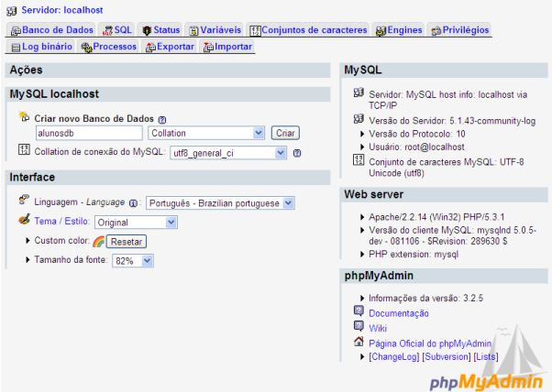The height and width of the screenshot is (392, 552).
Task: Open the Importar tab
Action: [x=227, y=47]
